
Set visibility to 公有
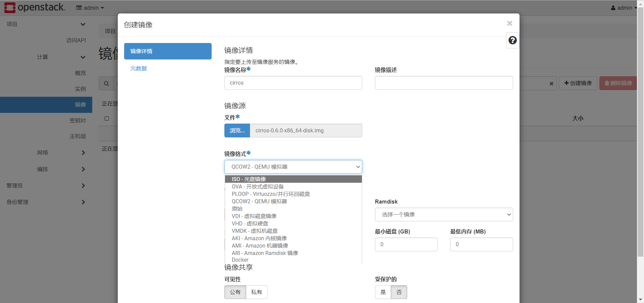point(235,292)
